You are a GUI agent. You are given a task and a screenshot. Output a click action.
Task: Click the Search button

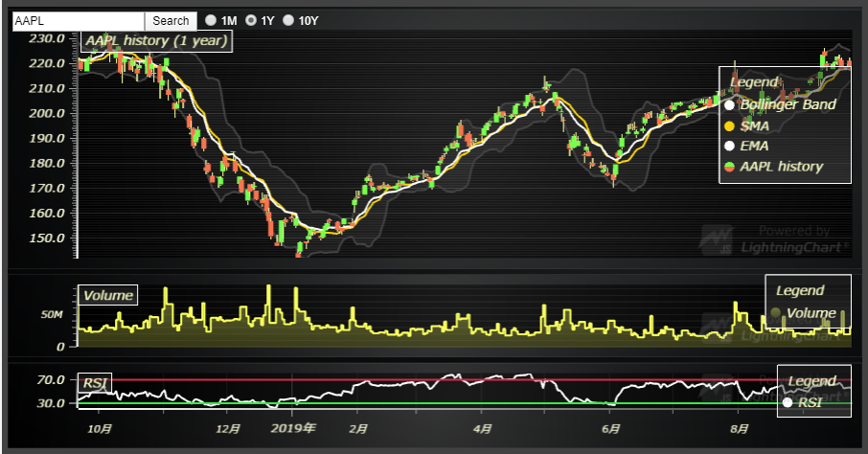point(171,21)
